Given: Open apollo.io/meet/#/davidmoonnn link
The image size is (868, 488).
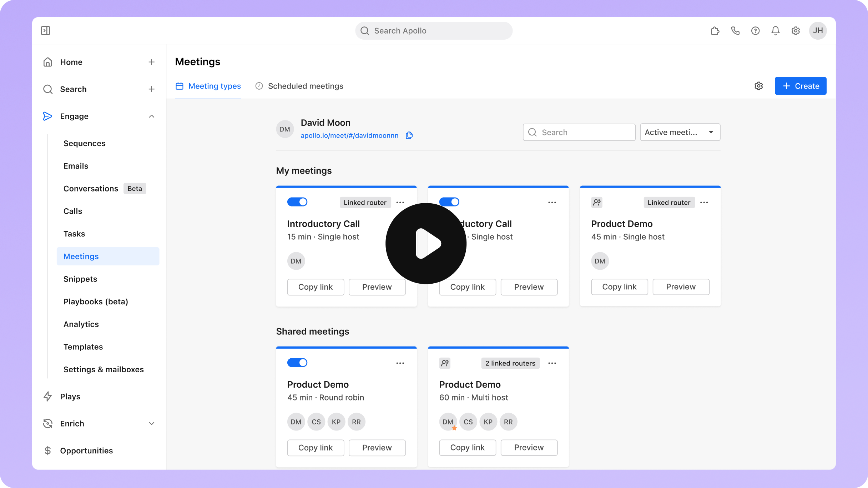Looking at the screenshot, I should pyautogui.click(x=350, y=135).
